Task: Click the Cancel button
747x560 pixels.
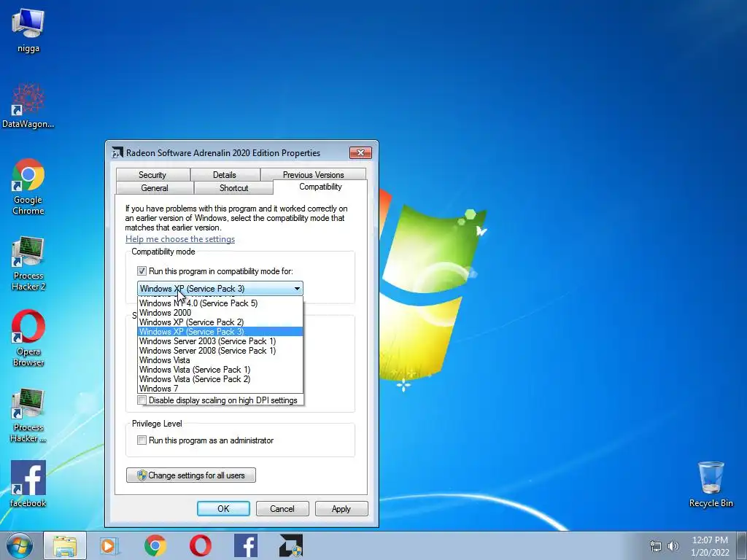Action: pos(282,508)
